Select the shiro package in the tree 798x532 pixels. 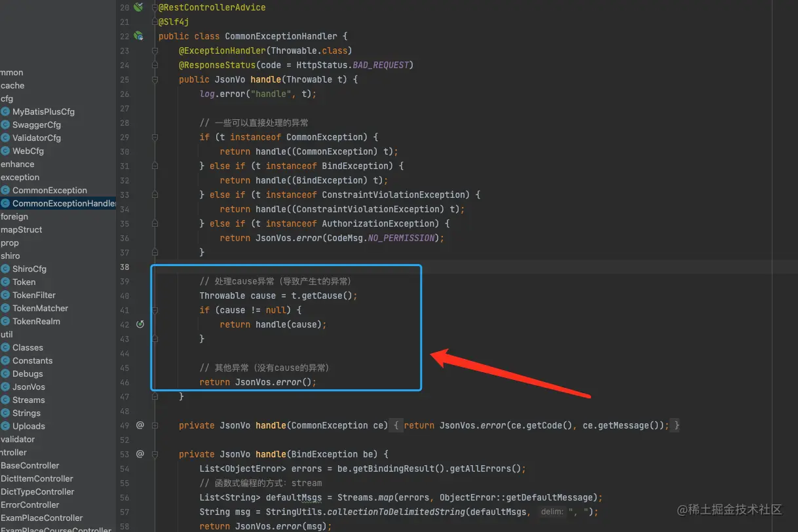click(x=10, y=256)
